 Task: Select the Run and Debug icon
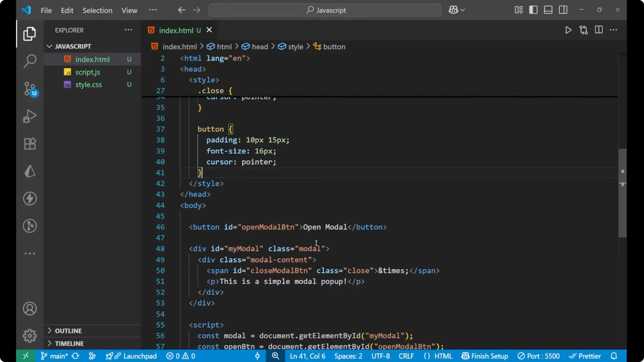click(x=30, y=116)
